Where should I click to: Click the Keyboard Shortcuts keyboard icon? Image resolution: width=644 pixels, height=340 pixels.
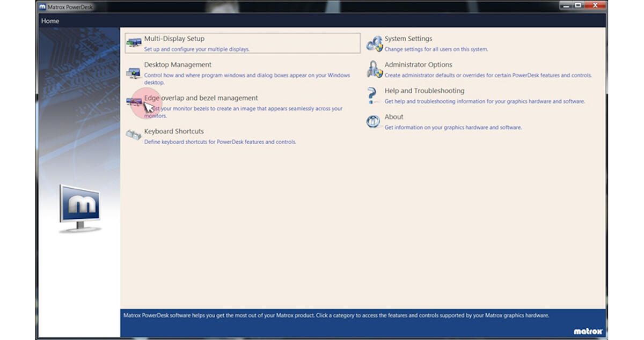(134, 135)
